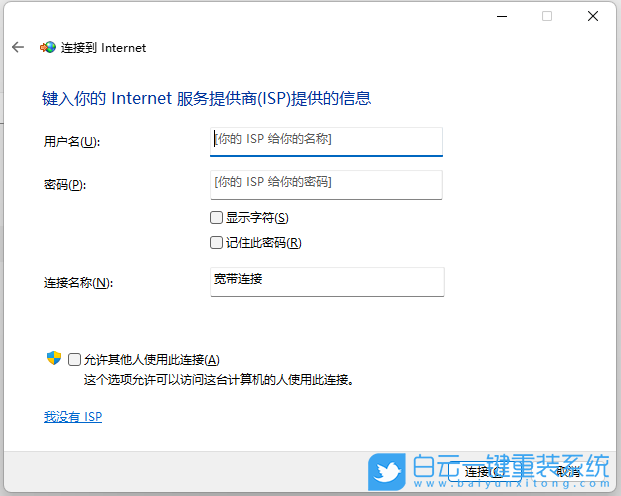Open the 我没有 ISP link

pyautogui.click(x=73, y=417)
